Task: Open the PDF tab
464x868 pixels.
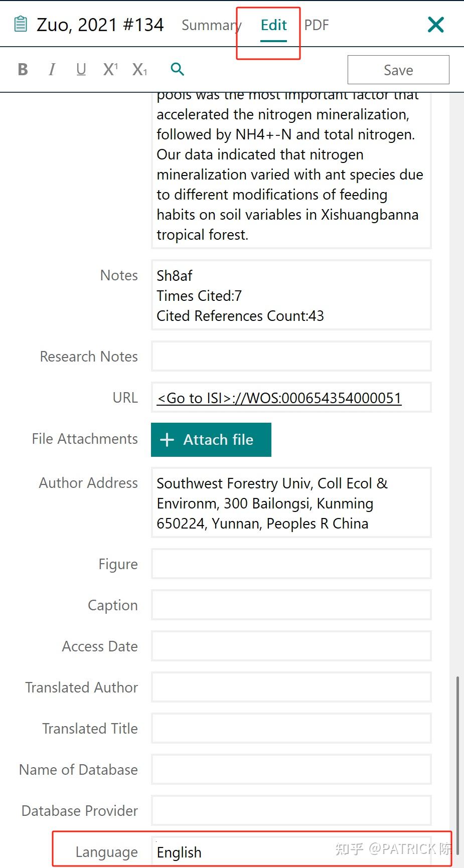Action: pos(317,25)
